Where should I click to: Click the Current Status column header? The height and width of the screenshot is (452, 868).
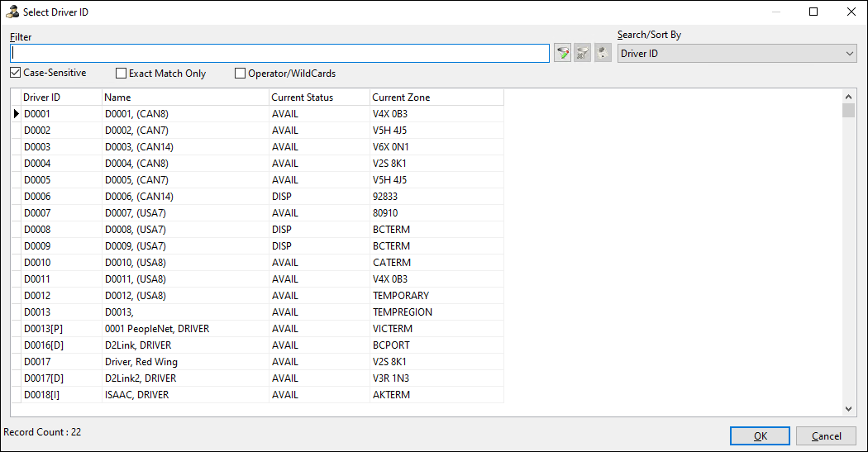pos(319,98)
